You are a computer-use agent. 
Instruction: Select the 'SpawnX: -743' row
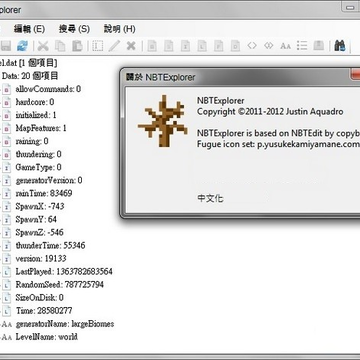pos(40,207)
